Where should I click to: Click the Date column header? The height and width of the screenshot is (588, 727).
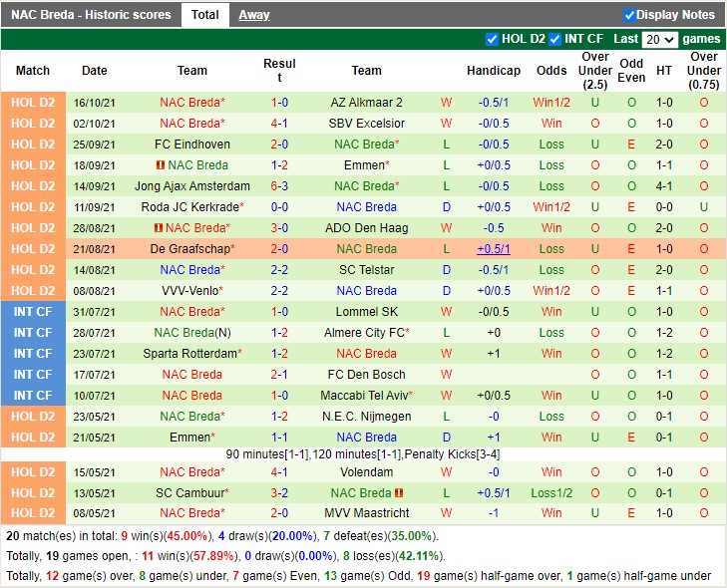(94, 71)
